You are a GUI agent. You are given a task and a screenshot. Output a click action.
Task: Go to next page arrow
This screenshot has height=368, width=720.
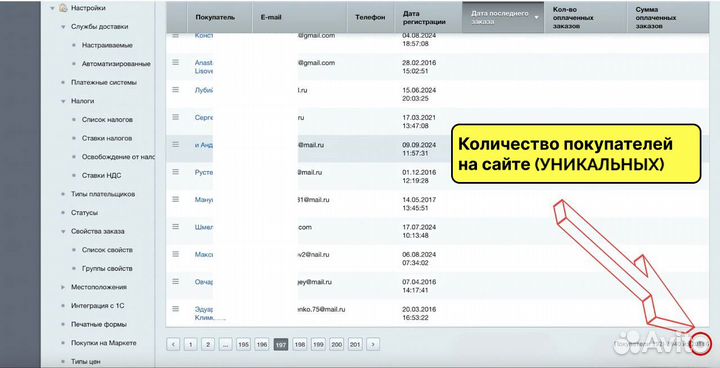pyautogui.click(x=373, y=344)
